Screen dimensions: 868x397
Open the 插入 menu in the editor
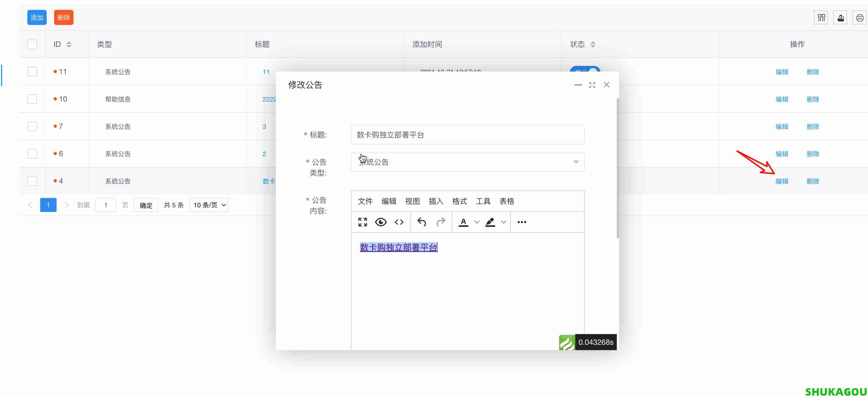coord(436,201)
